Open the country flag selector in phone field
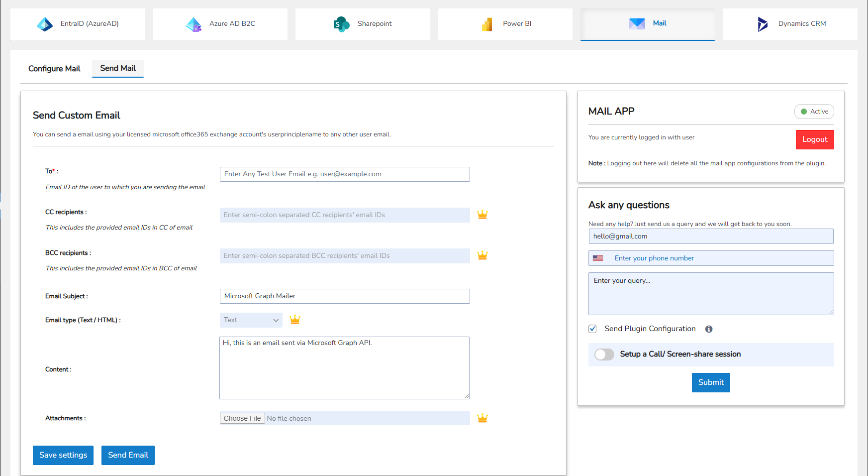 click(599, 258)
